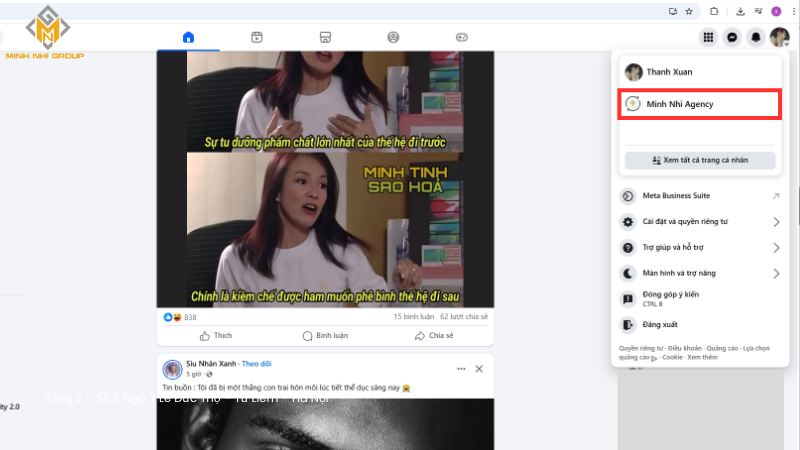This screenshot has height=450, width=800.
Task: Open browser extensions puzzle icon
Action: (714, 11)
